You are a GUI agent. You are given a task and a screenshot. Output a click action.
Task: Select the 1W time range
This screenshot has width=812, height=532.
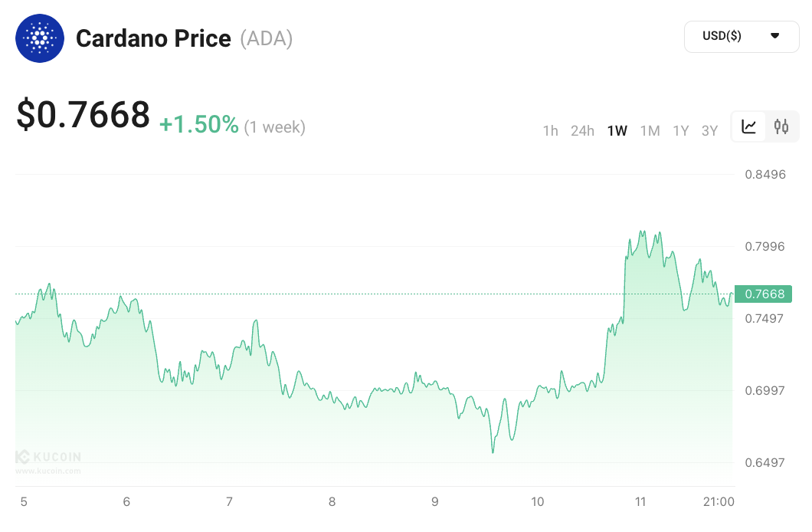[x=617, y=131]
